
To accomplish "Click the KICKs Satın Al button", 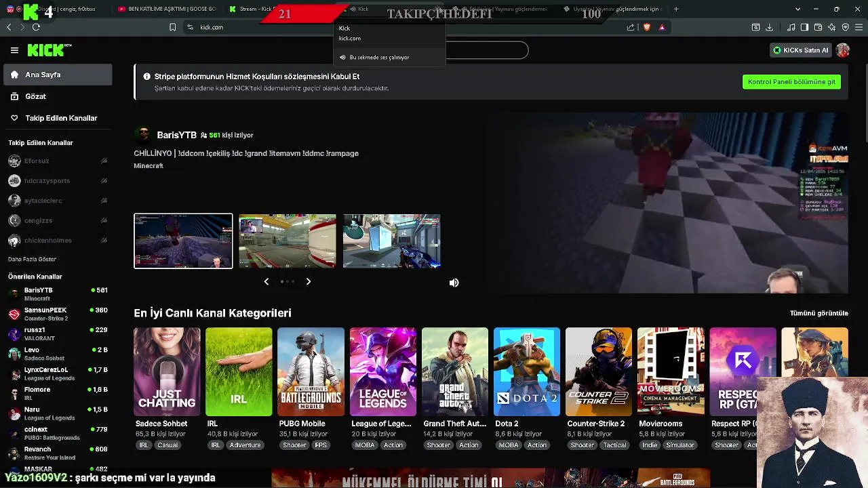I will pos(801,50).
